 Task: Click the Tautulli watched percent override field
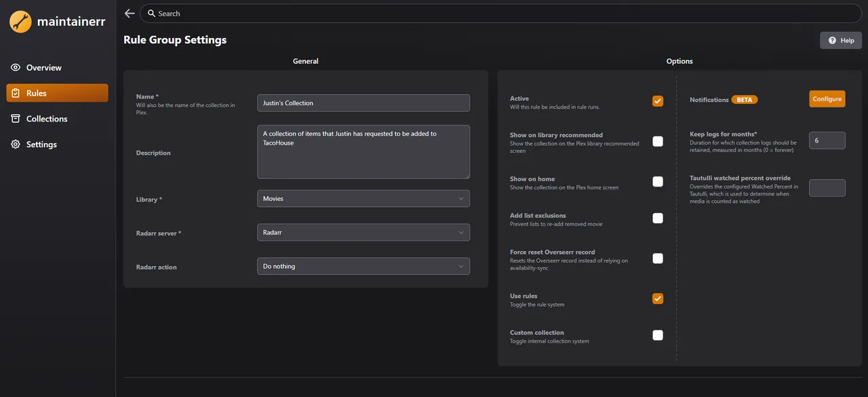(x=827, y=188)
